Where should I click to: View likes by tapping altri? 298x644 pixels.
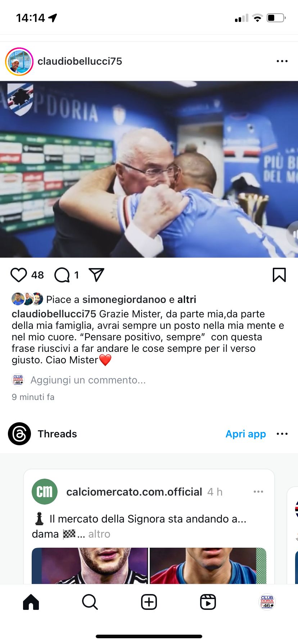click(187, 299)
